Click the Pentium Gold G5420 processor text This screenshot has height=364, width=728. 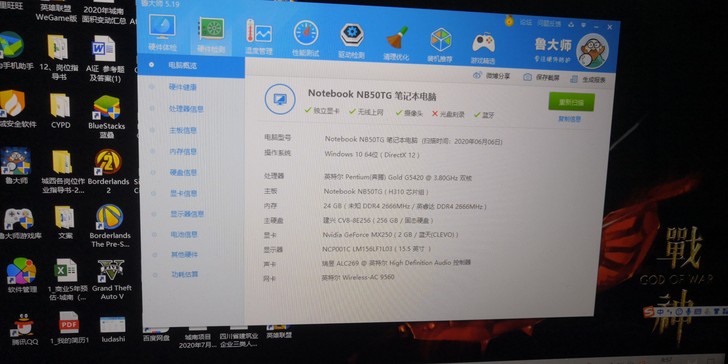pyautogui.click(x=398, y=177)
